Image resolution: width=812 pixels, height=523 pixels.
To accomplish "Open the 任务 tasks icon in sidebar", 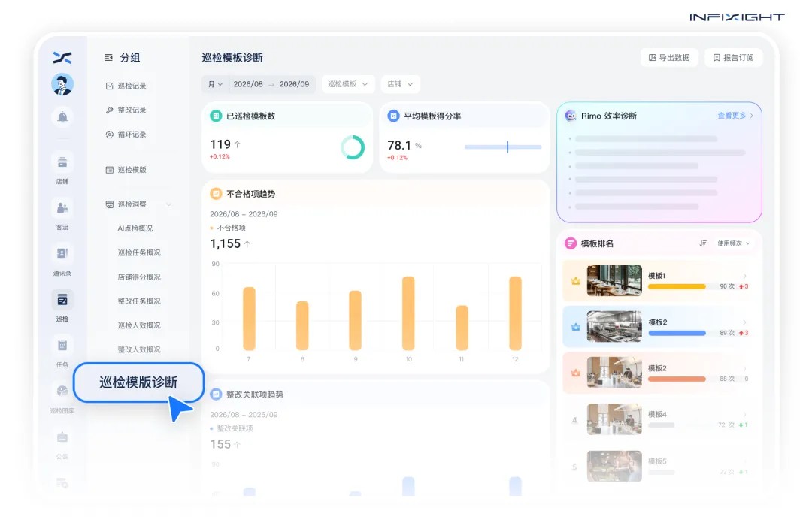I will 62,346.
